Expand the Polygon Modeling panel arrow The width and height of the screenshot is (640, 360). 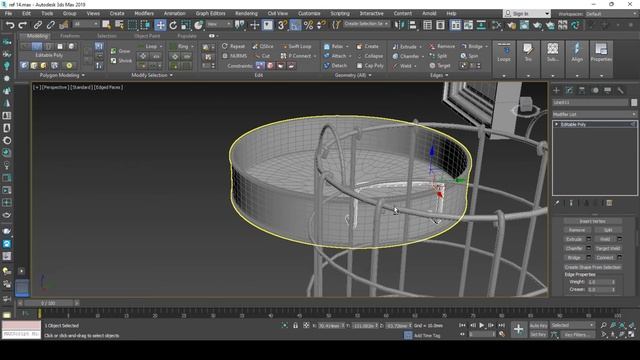83,75
